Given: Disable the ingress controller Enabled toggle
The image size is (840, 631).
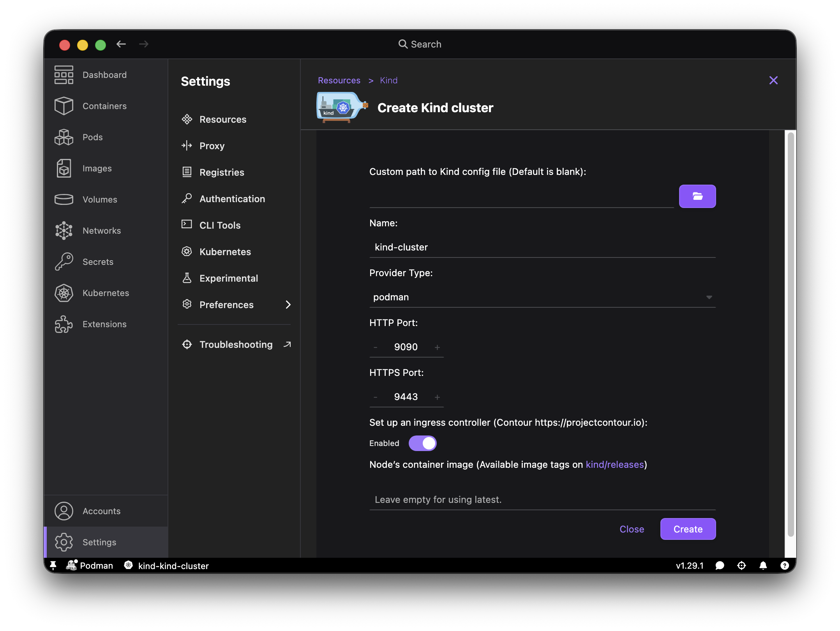Looking at the screenshot, I should [x=423, y=443].
